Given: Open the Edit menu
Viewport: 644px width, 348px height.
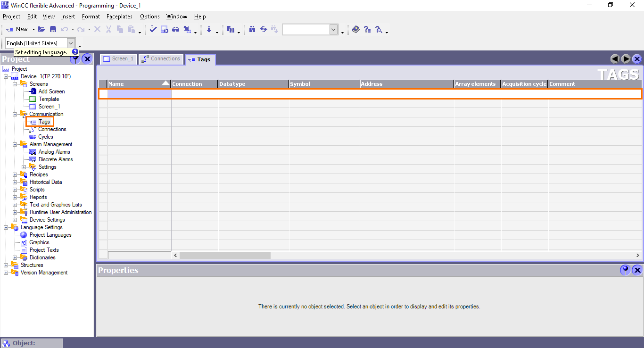Looking at the screenshot, I should coord(32,17).
